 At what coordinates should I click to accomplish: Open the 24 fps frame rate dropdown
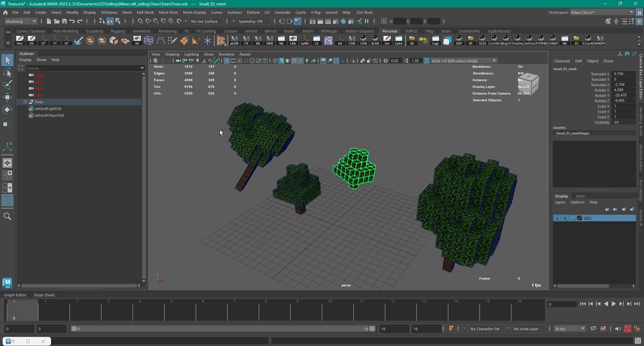570,329
